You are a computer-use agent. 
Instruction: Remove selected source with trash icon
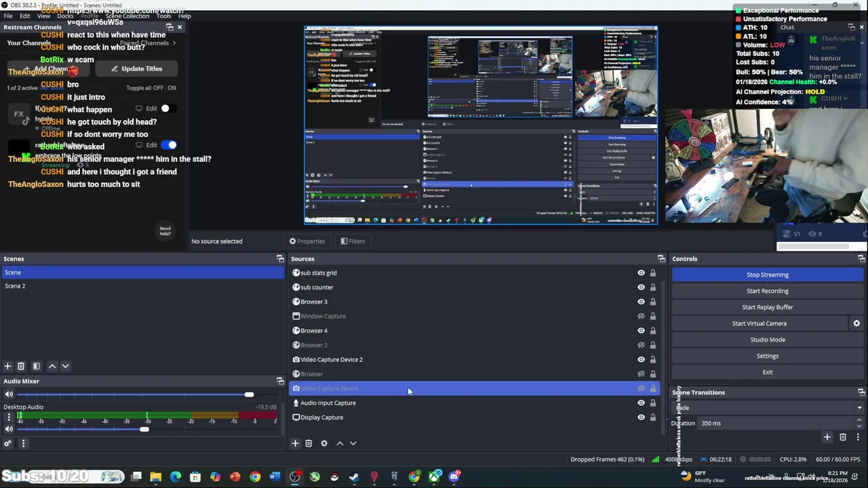click(x=309, y=443)
